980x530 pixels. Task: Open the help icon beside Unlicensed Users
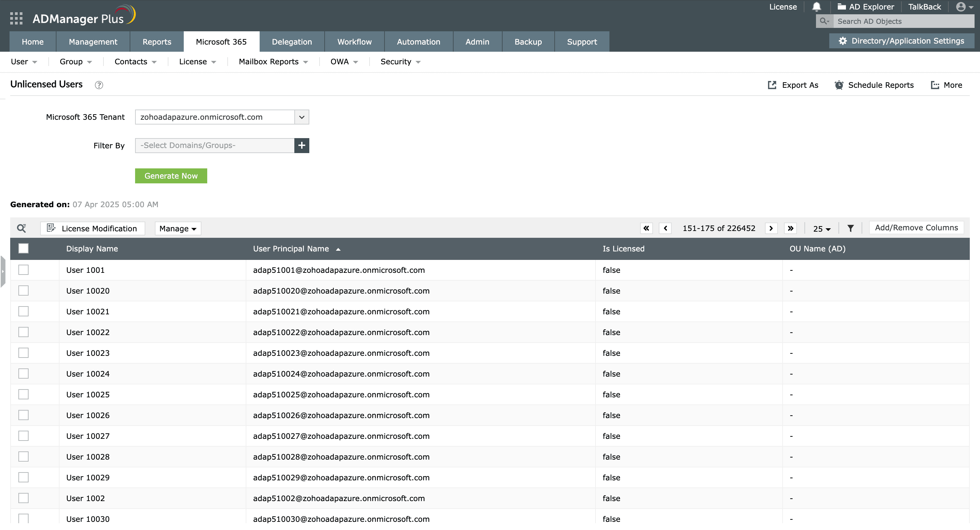[x=99, y=85]
